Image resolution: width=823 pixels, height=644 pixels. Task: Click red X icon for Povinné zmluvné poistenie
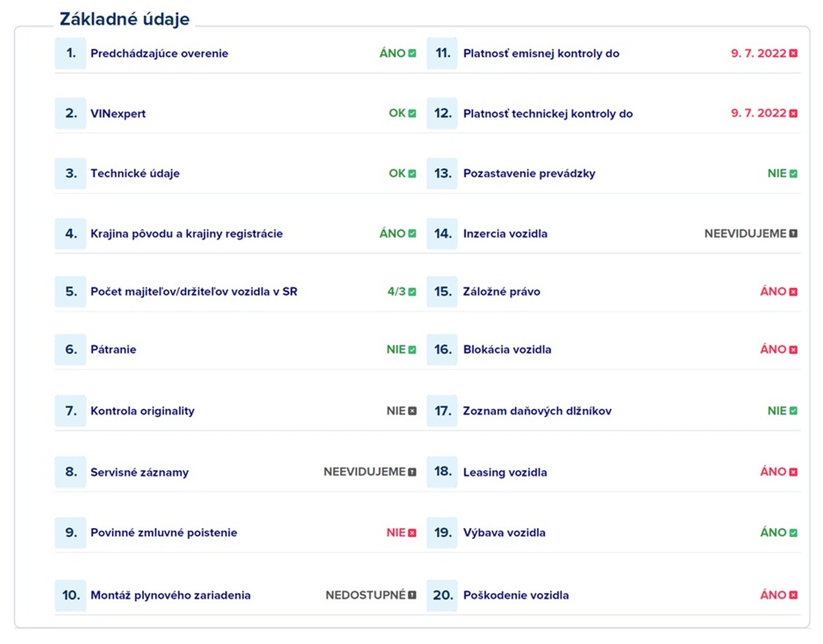tap(412, 533)
